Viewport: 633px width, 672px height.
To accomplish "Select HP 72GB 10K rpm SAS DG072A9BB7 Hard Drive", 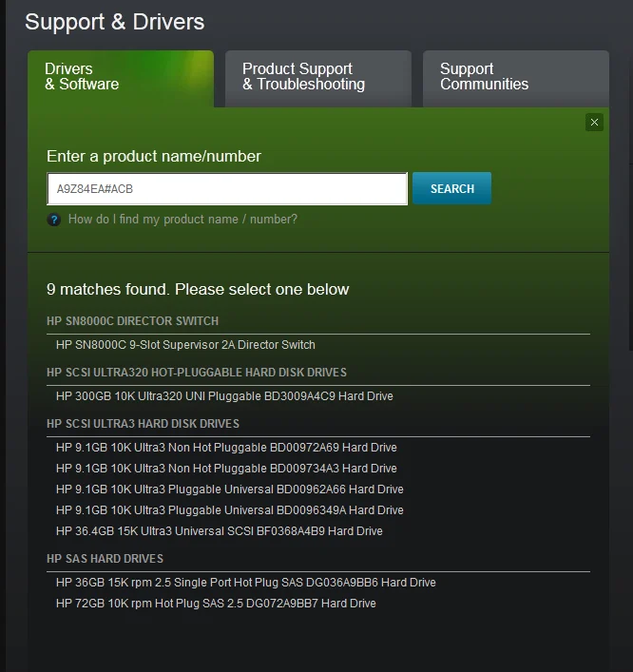I will 216,604.
